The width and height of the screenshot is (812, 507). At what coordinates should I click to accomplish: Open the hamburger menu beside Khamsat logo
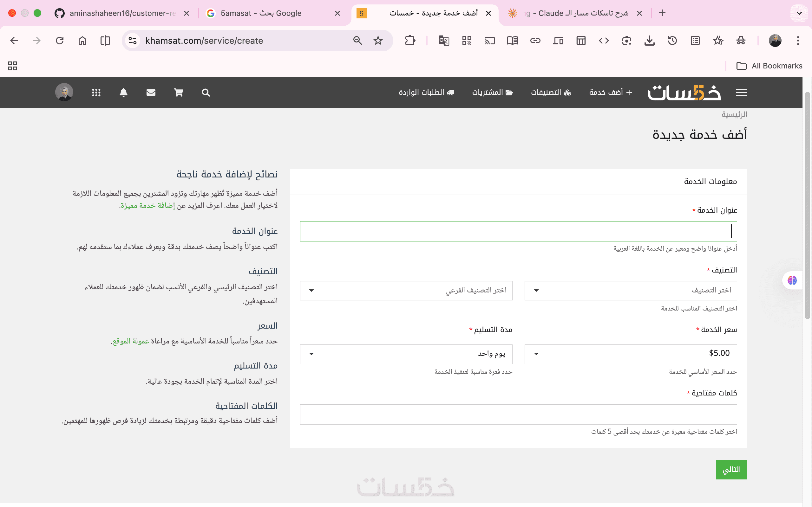[x=742, y=93]
